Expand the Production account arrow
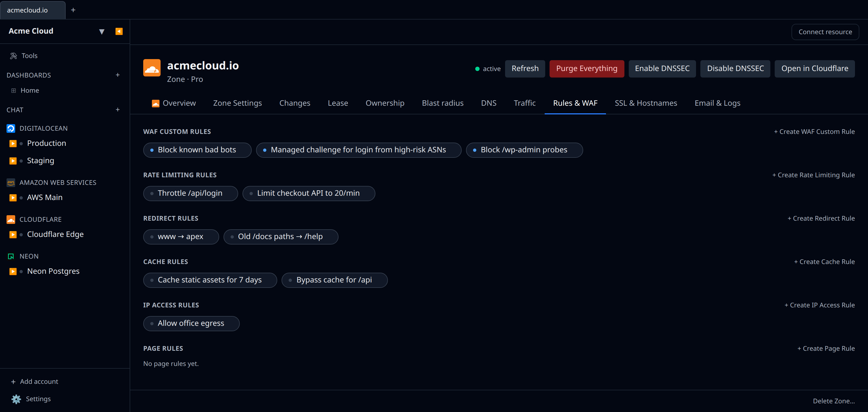868x412 pixels. 13,143
